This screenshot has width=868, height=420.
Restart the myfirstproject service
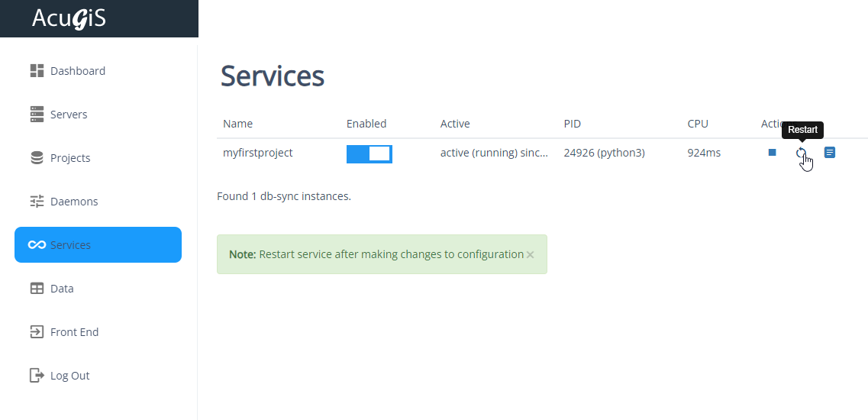point(801,153)
